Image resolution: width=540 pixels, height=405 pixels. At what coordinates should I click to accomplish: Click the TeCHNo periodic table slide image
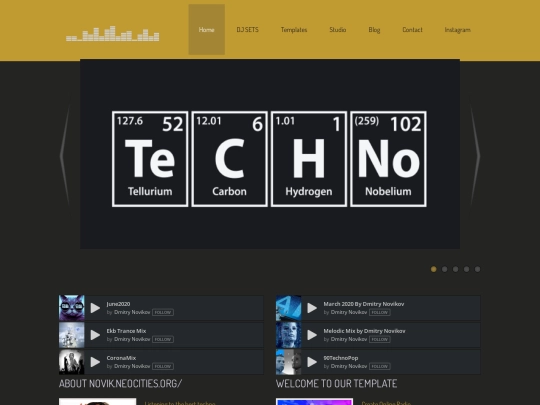tap(270, 154)
